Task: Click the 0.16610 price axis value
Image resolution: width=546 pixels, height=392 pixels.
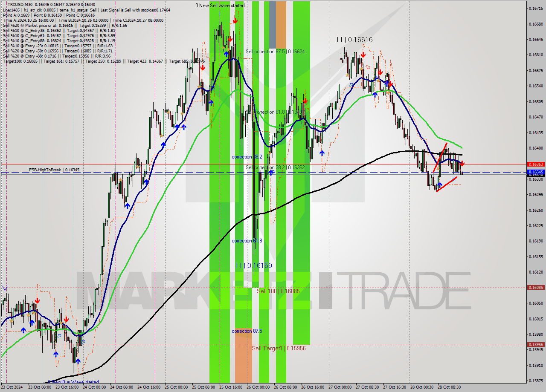Action: coord(536,55)
